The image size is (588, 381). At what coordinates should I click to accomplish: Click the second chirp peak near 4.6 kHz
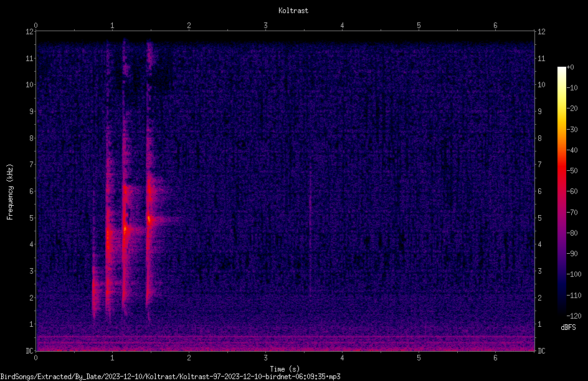[x=125, y=228]
